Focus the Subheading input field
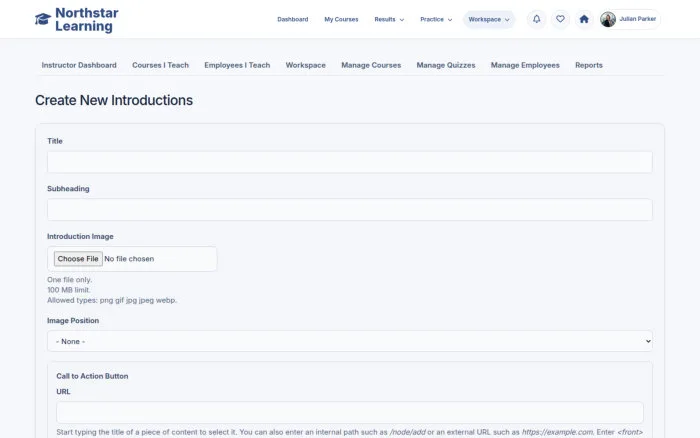 point(350,209)
